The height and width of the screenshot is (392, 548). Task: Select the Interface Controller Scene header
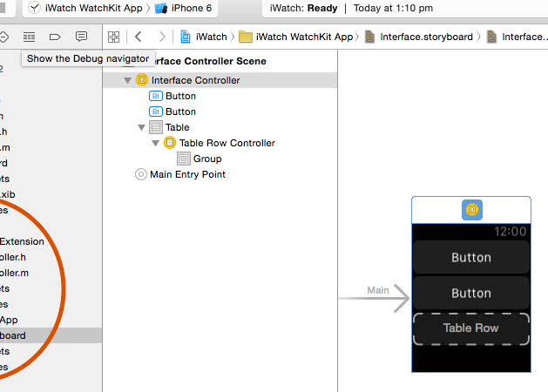point(210,61)
